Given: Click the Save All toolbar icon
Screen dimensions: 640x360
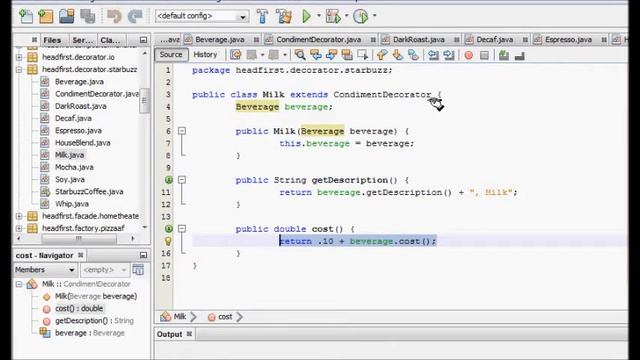Looking at the screenshot, I should coord(87,16).
